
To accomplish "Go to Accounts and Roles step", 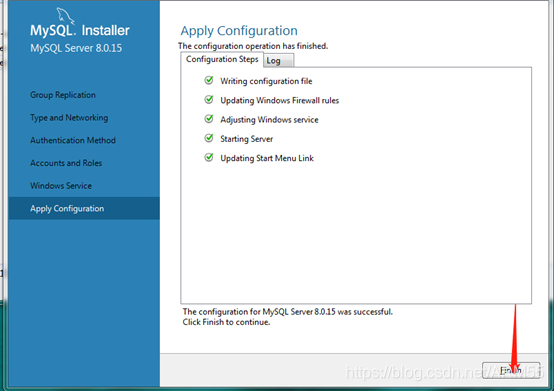I will point(66,163).
